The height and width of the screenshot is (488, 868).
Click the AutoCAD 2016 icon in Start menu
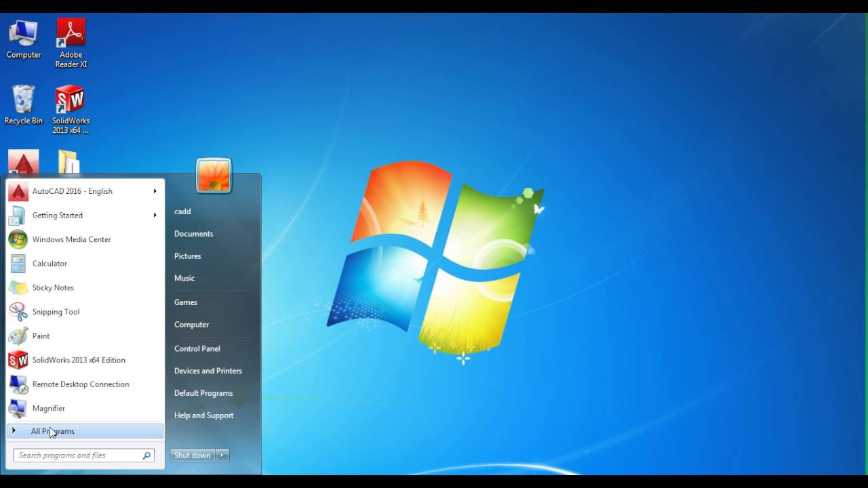point(18,191)
